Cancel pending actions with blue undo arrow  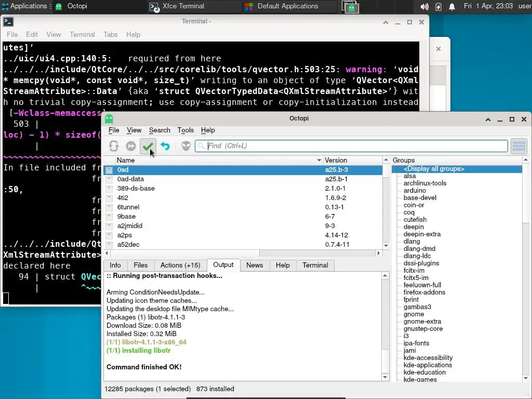coord(165,146)
